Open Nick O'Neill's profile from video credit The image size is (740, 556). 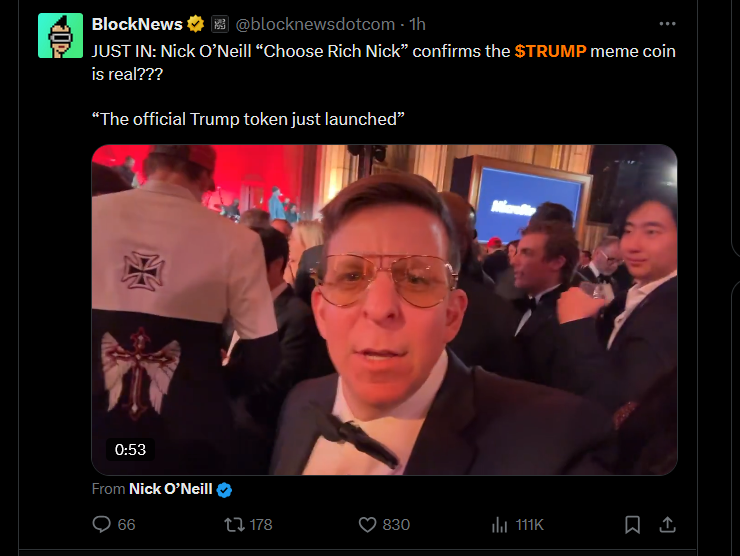click(x=170, y=489)
